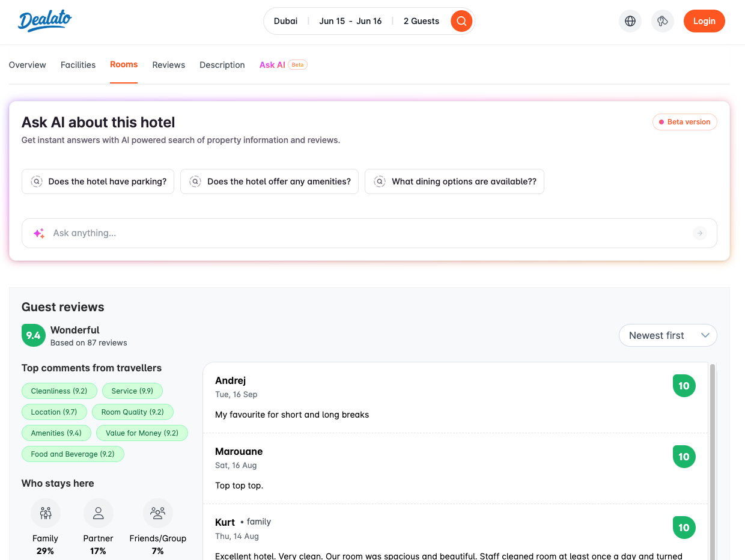Image resolution: width=745 pixels, height=560 pixels.
Task: Select the Cleanliness (9.2) tag
Action: (x=59, y=391)
